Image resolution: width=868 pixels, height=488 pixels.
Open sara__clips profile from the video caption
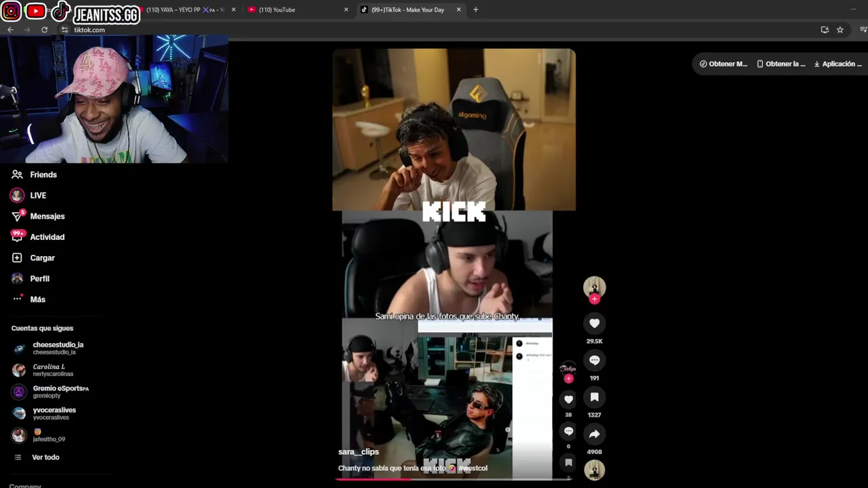point(359,452)
